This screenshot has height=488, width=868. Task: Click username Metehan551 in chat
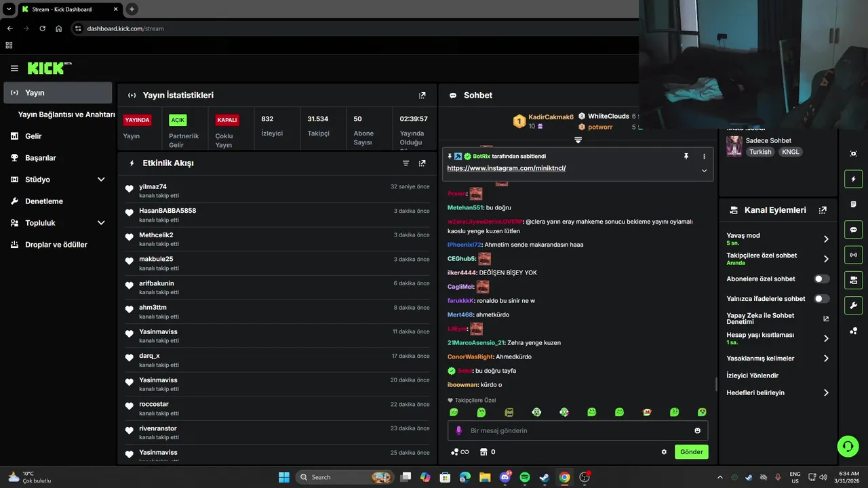tap(465, 207)
